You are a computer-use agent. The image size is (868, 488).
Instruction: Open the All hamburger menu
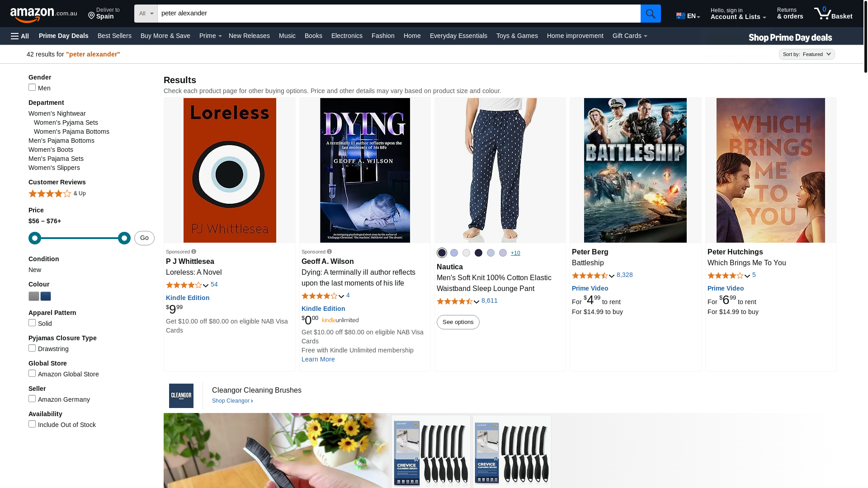[x=20, y=36]
